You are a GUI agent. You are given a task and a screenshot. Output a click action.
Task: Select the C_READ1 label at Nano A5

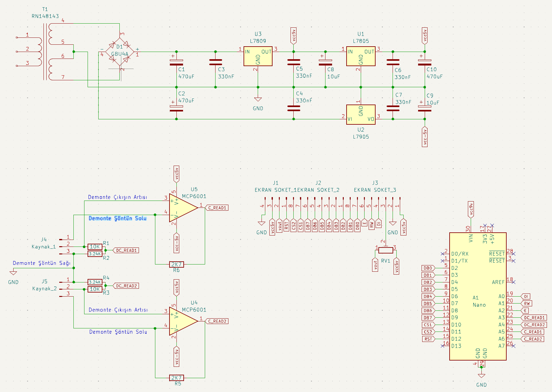[532, 332]
